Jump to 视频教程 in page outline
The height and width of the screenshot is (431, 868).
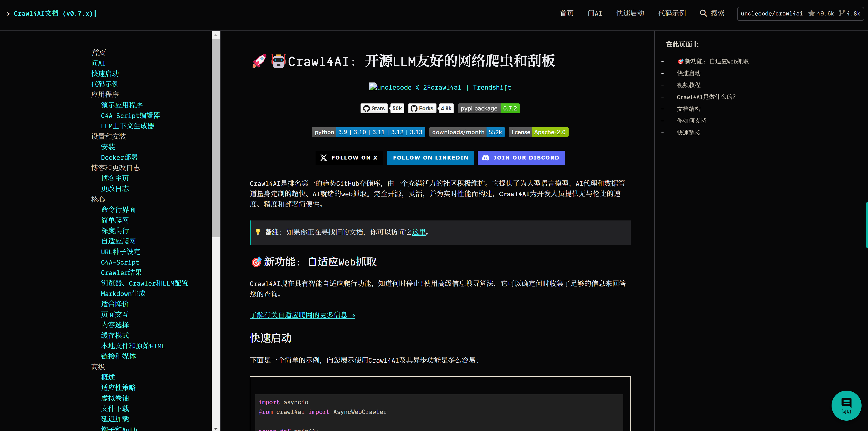tap(688, 85)
